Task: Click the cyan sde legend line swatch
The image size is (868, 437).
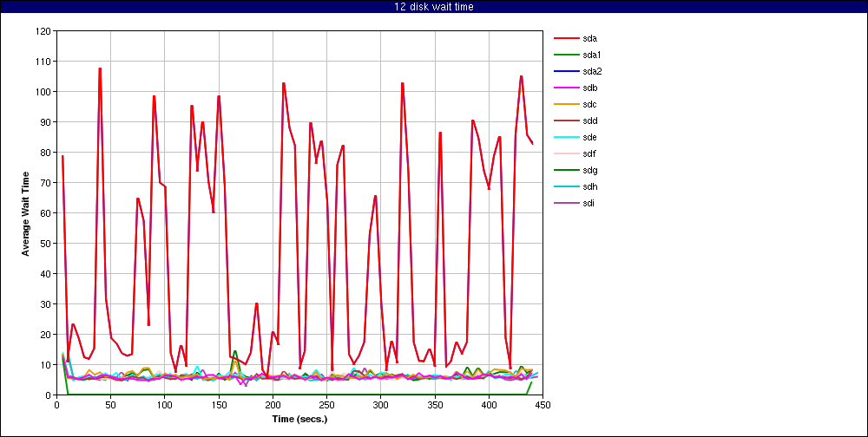Action: 566,137
